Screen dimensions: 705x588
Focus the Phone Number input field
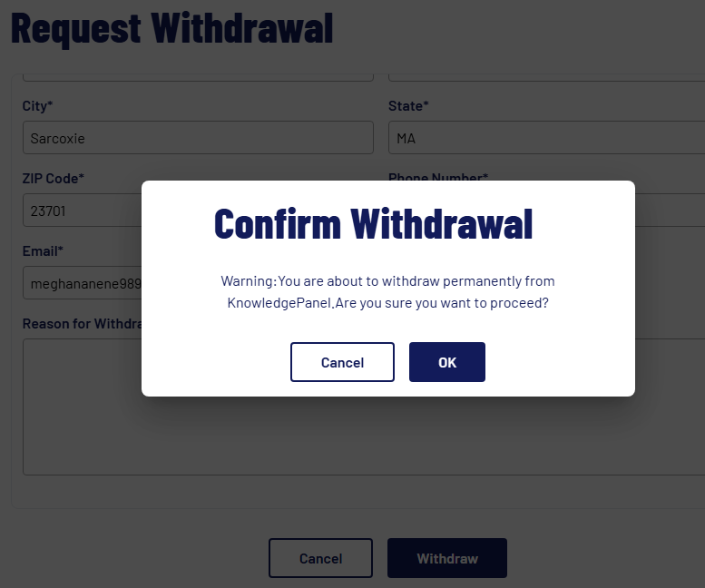point(670,211)
